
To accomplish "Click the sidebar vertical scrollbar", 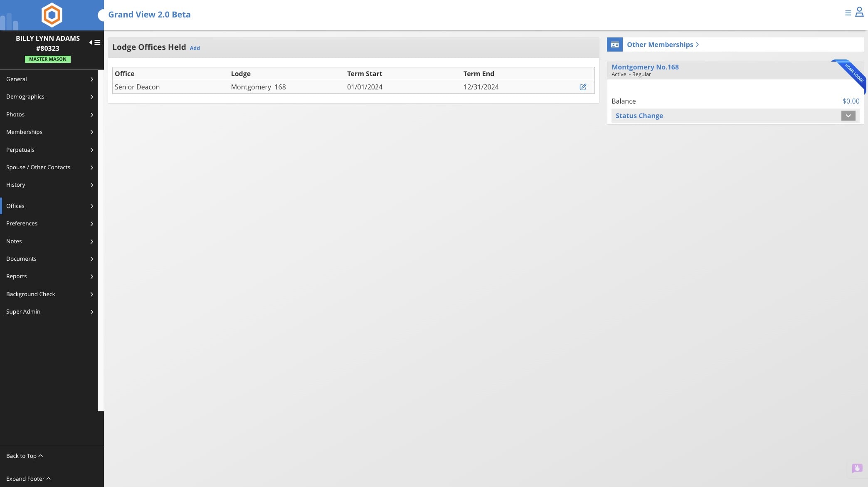I will 101,240.
